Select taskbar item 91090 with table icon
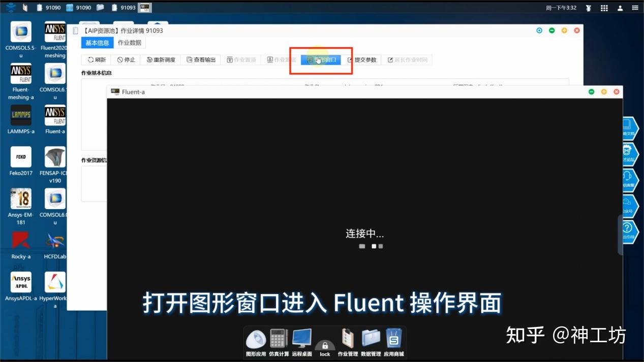The width and height of the screenshot is (644, 362). [x=79, y=8]
